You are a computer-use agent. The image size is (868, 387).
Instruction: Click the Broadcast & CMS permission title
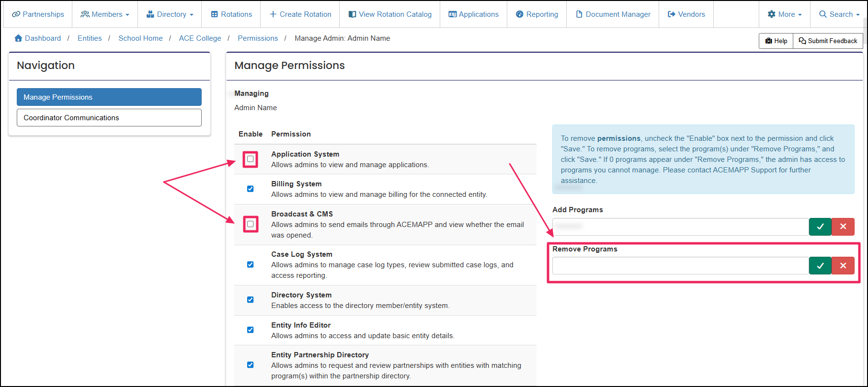(302, 214)
